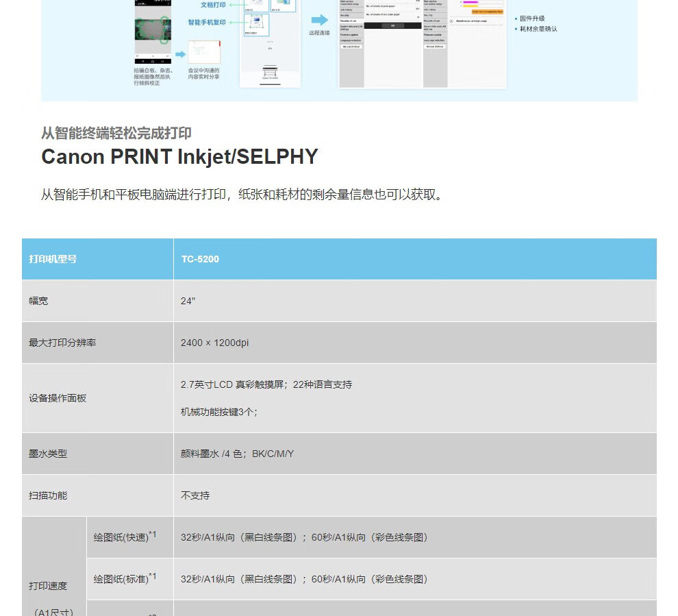Click the heading 从智能终端轻松完成打印
The height and width of the screenshot is (616, 678).
point(116,133)
